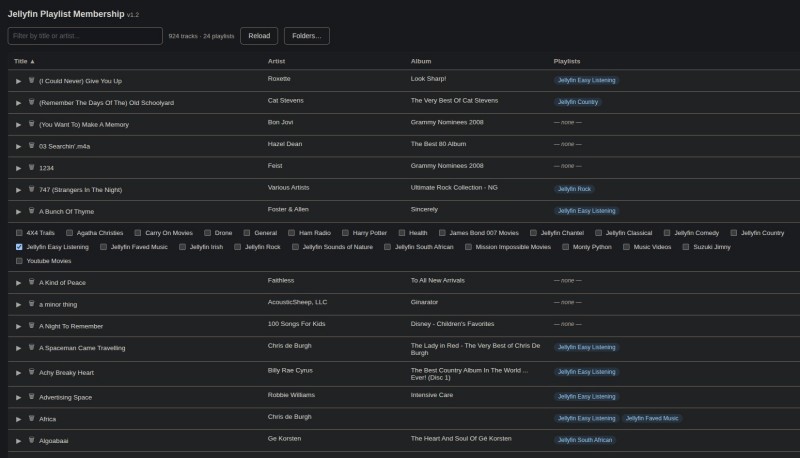Check the Drone playlist checkbox
800x458 pixels.
(x=207, y=233)
